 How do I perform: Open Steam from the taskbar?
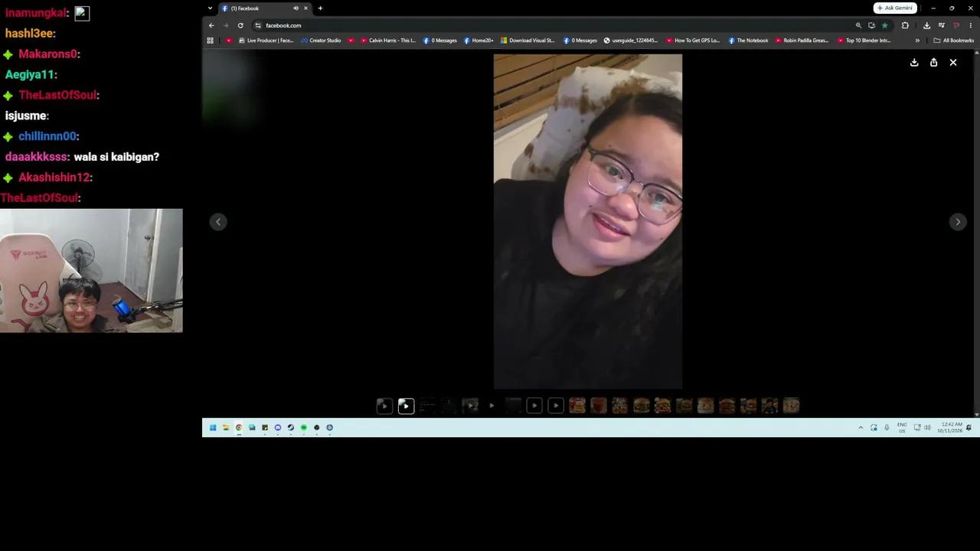tap(291, 428)
